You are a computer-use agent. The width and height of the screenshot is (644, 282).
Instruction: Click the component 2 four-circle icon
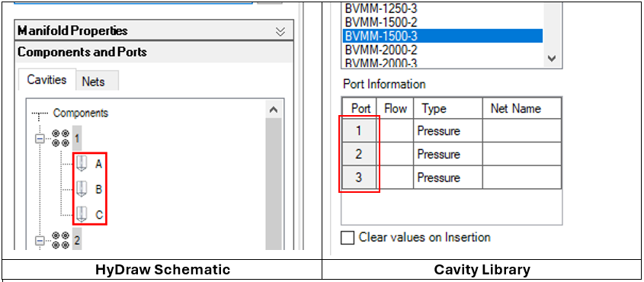point(61,241)
